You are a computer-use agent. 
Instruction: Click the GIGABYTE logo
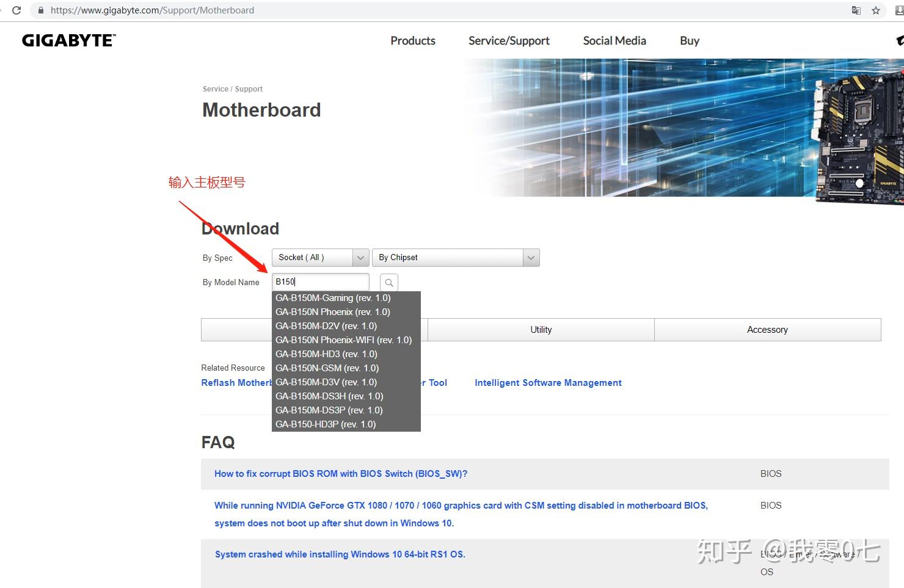pos(68,41)
